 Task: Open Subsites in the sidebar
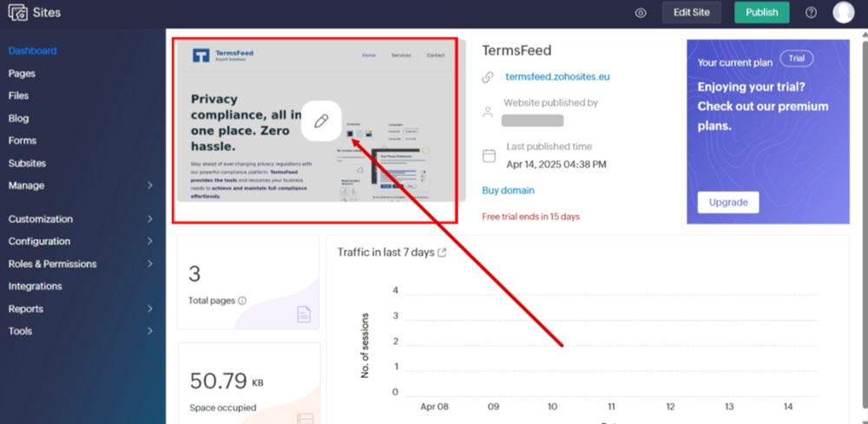coord(27,163)
